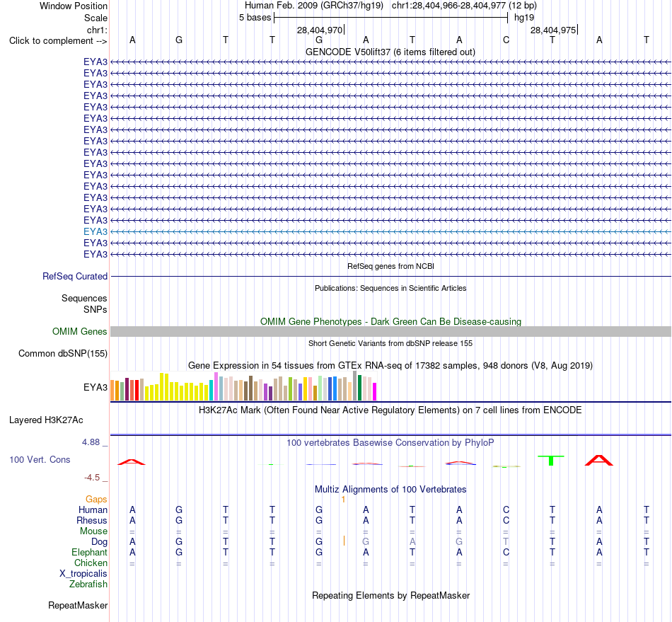This screenshot has width=672, height=622.
Task: Click the 'Human' alignment row label
Action: [93, 509]
